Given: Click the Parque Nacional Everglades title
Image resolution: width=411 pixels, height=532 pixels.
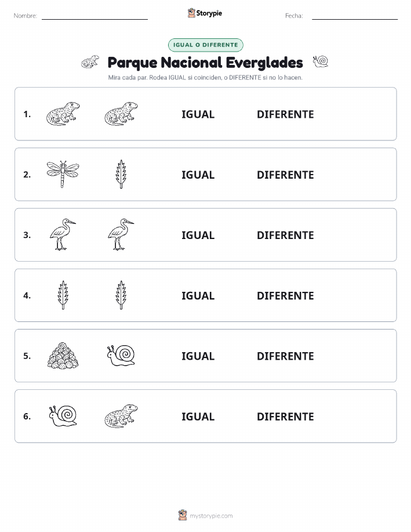Looking at the screenshot, I should point(205,63).
